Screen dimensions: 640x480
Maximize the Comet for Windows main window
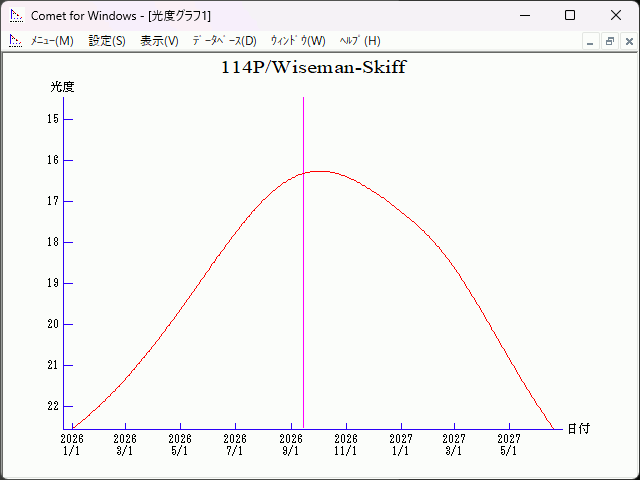coord(570,16)
